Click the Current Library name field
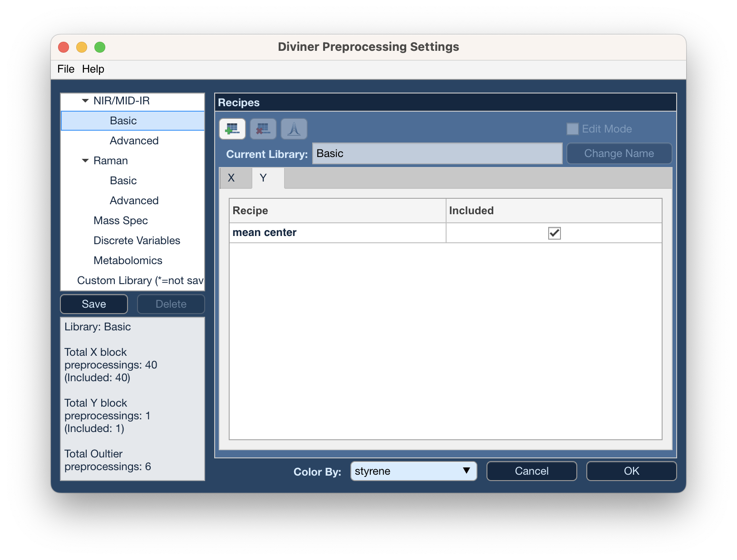737x560 pixels. (x=437, y=153)
